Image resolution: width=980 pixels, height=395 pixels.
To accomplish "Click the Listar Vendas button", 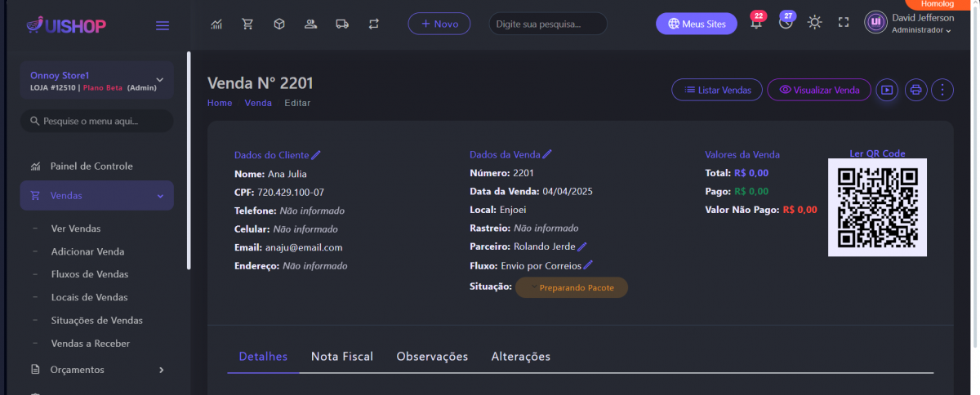I will [717, 90].
